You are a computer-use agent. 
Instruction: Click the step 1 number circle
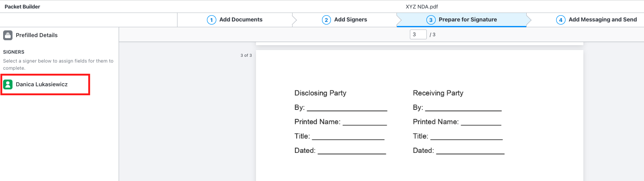pyautogui.click(x=211, y=20)
